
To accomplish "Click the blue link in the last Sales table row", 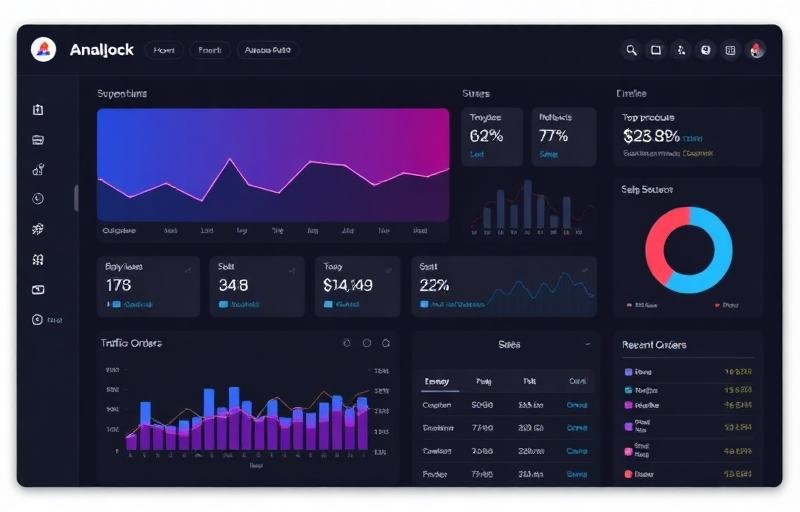I will tap(577, 474).
